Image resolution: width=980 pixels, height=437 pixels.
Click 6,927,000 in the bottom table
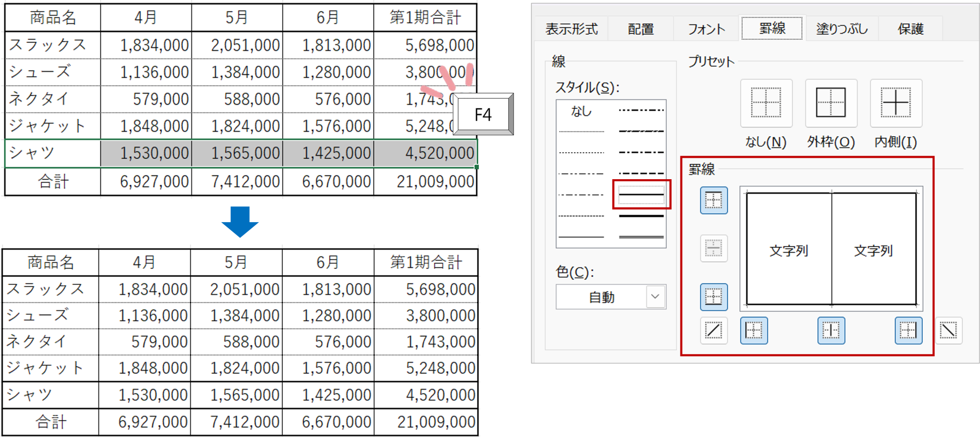pyautogui.click(x=144, y=422)
